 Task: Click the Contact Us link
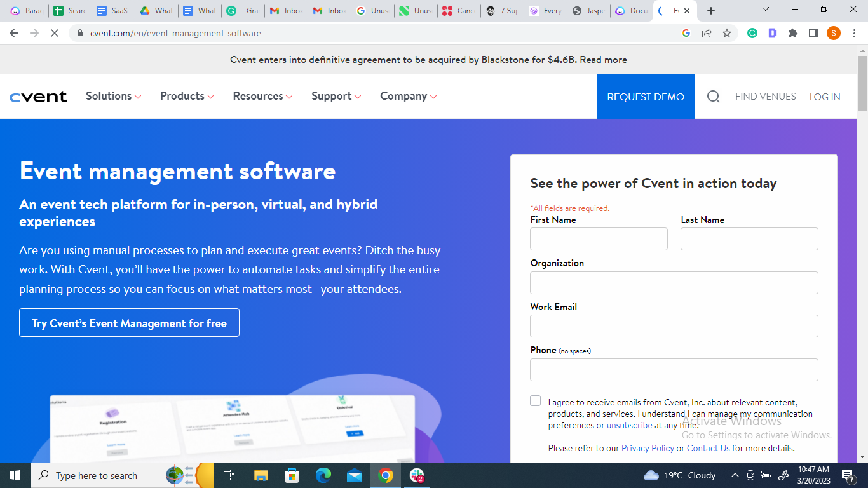pos(709,448)
